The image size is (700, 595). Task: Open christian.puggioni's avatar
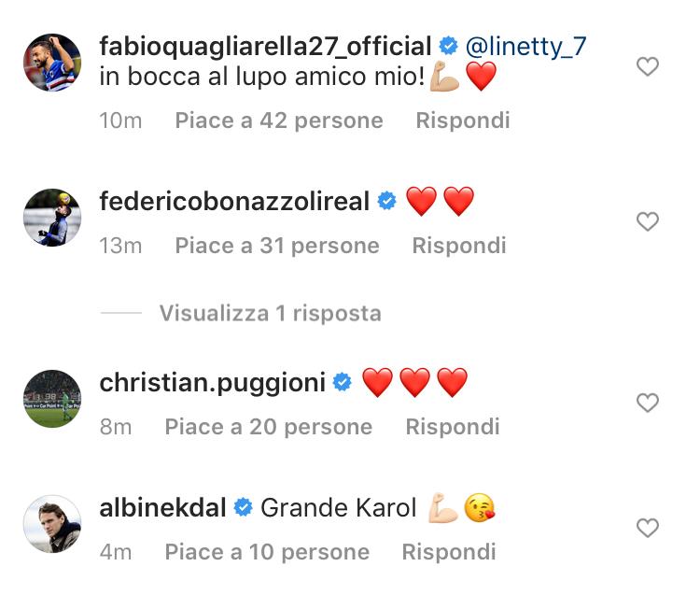tap(52, 399)
